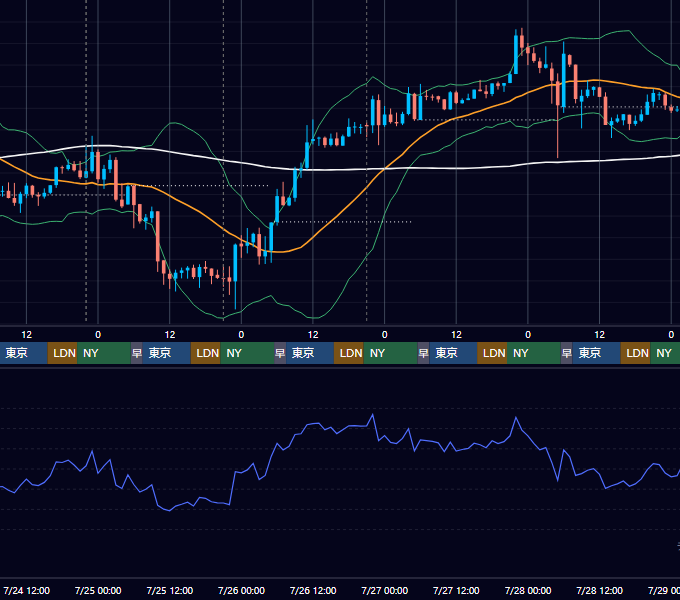Select the NY session block starting 7/26 night
Screen dimensions: 680x600
(x=390, y=353)
